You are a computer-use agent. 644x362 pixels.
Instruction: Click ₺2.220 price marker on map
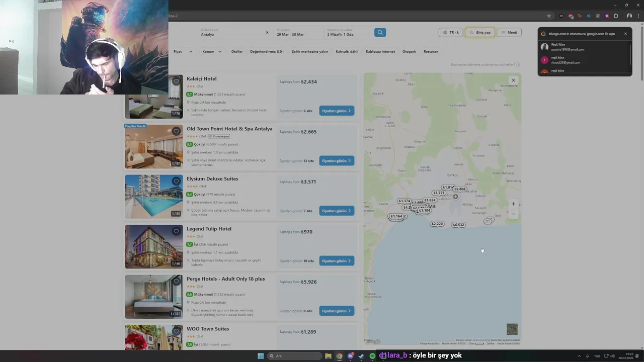tap(437, 224)
